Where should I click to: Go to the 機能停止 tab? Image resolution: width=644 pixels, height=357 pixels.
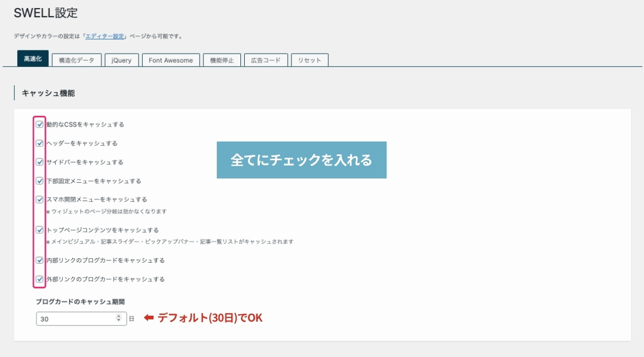[x=222, y=61]
